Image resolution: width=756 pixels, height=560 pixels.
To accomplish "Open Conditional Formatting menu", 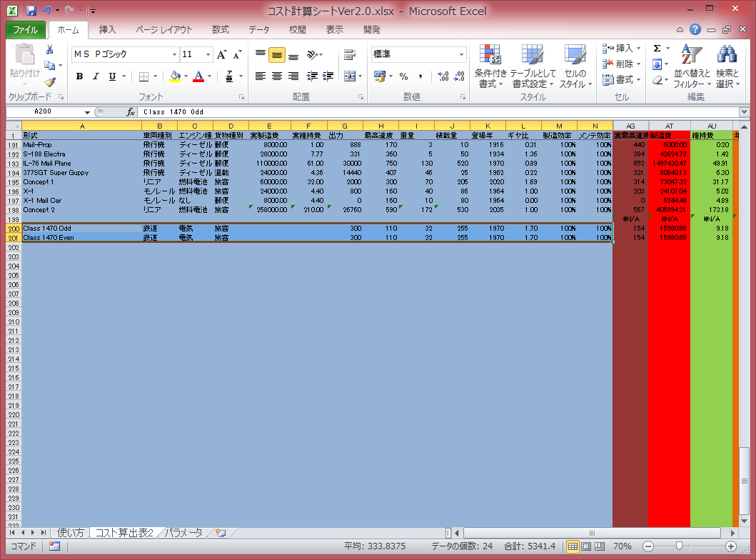I will coord(490,66).
